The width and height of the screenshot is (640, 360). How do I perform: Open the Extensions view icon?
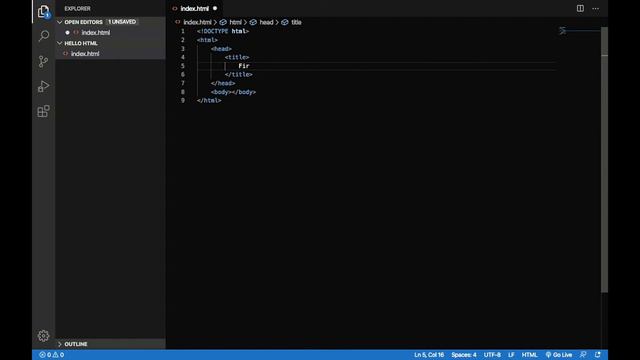[43, 111]
